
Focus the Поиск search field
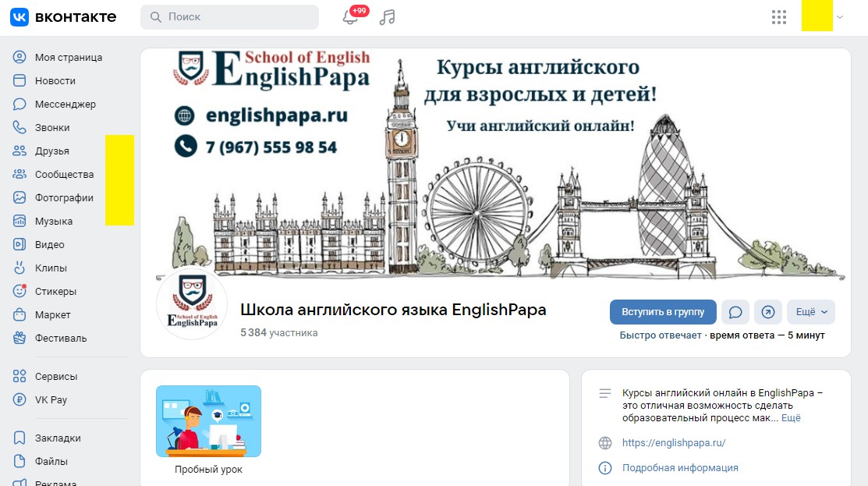coord(230,17)
